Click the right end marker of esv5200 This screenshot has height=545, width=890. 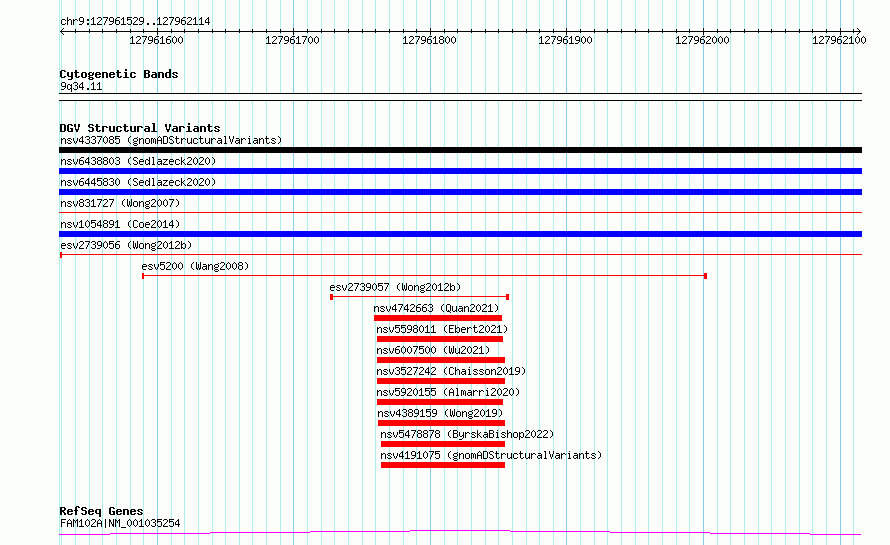(706, 276)
